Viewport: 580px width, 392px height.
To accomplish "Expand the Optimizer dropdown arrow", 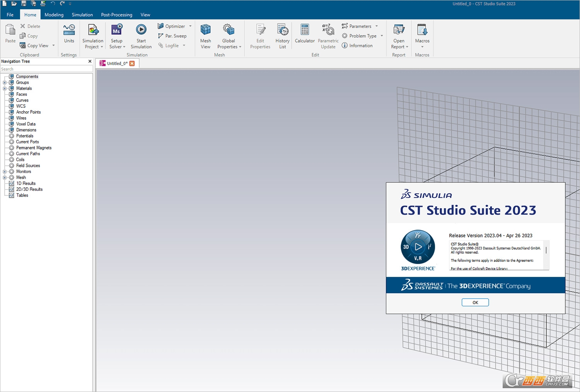I will click(x=190, y=26).
